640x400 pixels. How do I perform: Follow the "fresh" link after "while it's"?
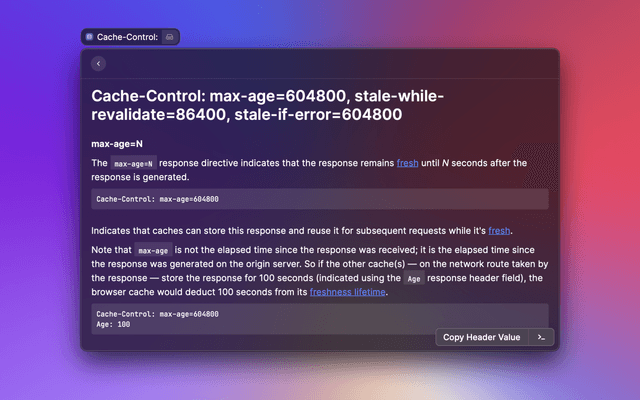[499, 230]
